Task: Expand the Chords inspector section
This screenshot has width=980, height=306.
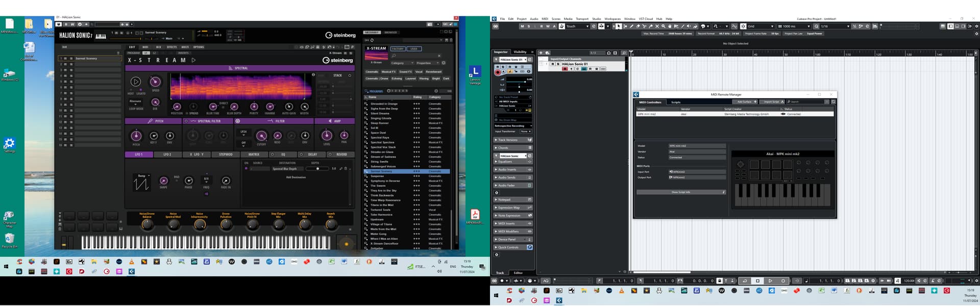Action: pos(513,148)
